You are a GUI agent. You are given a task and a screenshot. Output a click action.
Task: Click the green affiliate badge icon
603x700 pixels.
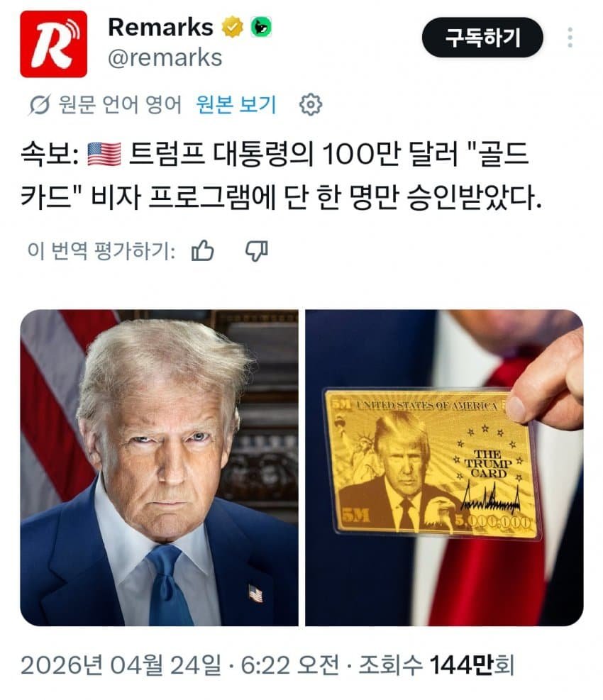261,27
